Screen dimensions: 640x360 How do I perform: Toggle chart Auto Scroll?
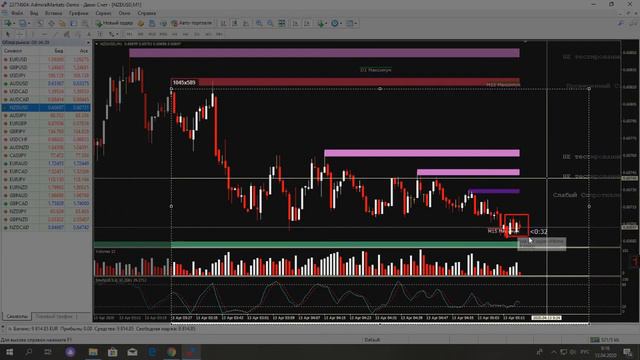pyautogui.click(x=296, y=23)
